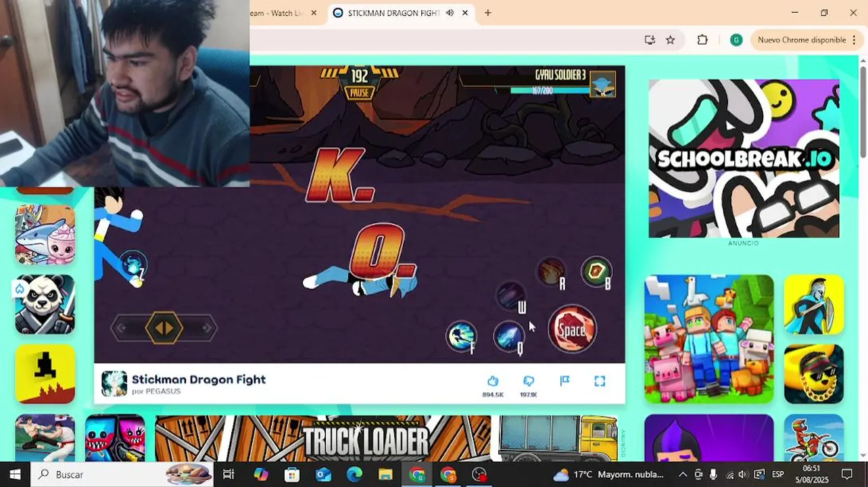
Task: Launch Copilot from the taskbar
Action: click(x=261, y=474)
